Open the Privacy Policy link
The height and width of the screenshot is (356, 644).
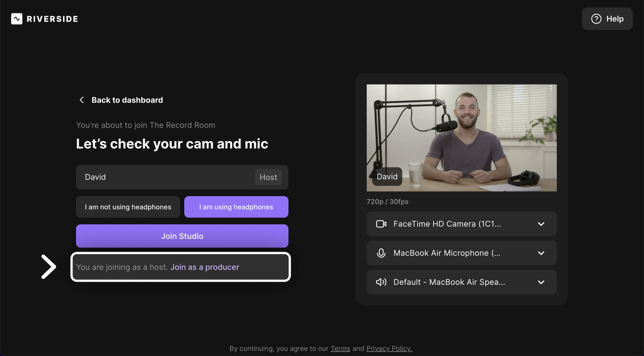pyautogui.click(x=389, y=348)
